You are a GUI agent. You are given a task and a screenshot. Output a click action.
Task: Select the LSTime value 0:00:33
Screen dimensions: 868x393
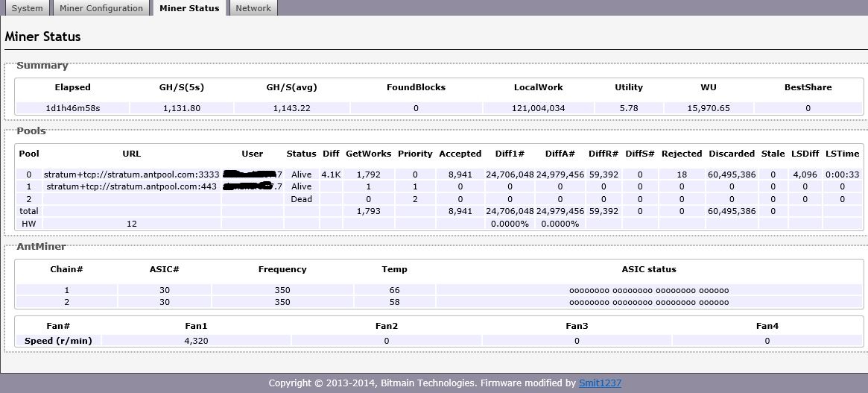click(842, 175)
